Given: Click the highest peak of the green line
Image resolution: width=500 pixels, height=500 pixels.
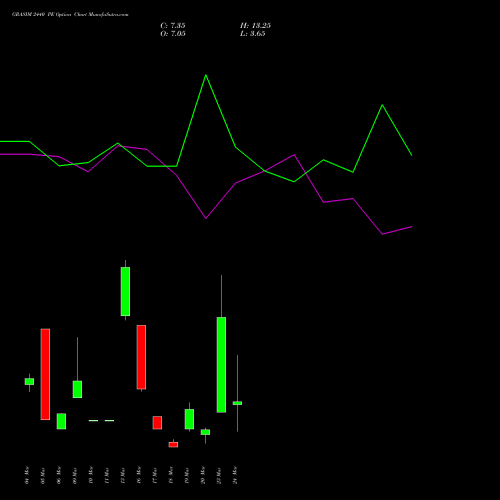Looking at the screenshot, I should click(206, 75).
